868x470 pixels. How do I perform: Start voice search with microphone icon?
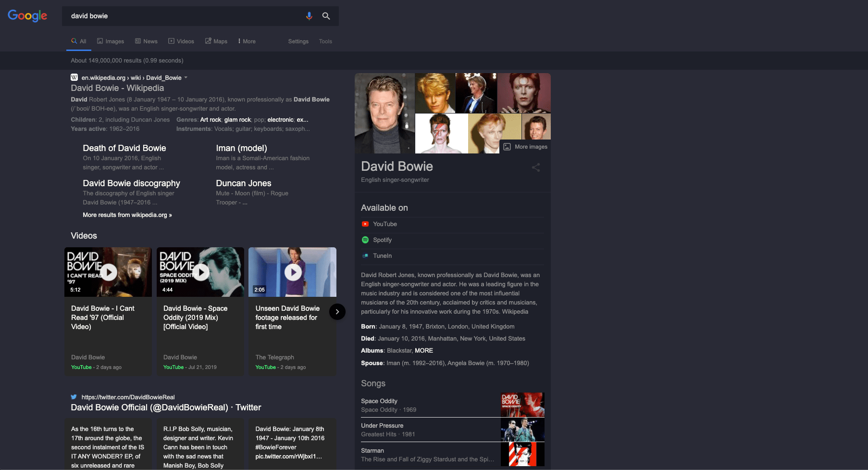309,16
